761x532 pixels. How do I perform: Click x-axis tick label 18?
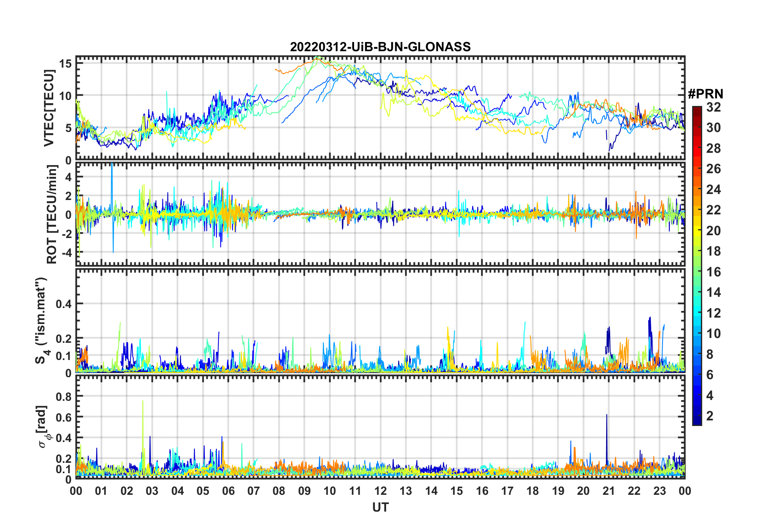pyautogui.click(x=533, y=491)
